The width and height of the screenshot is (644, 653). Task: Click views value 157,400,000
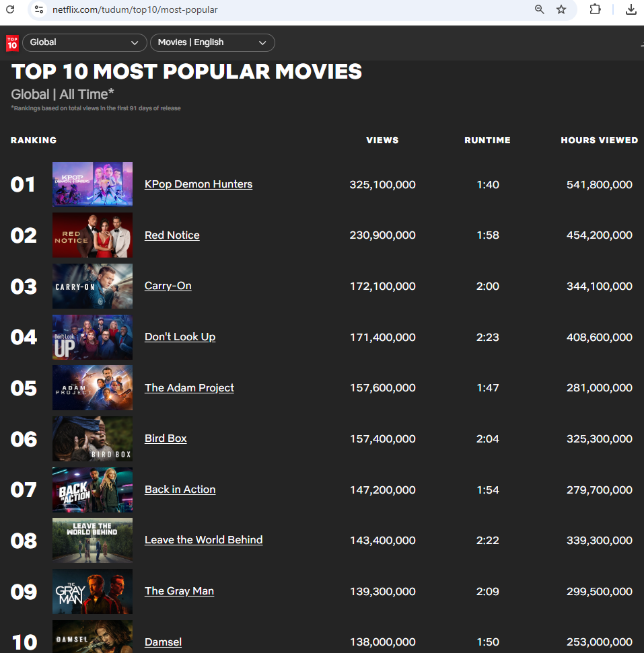click(x=382, y=438)
